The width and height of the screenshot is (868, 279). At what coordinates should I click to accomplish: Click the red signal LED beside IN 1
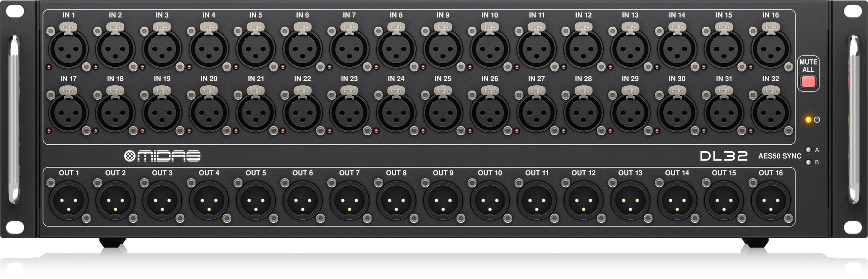pos(49,68)
